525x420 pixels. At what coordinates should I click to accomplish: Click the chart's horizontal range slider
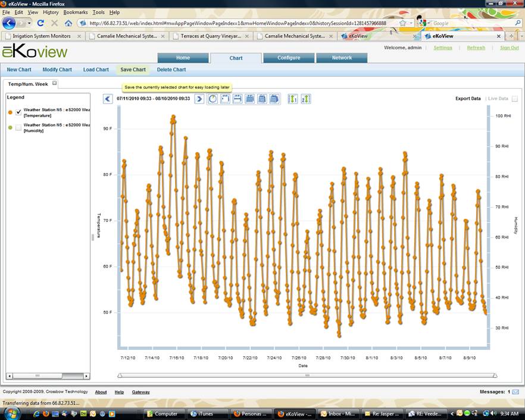click(x=307, y=375)
